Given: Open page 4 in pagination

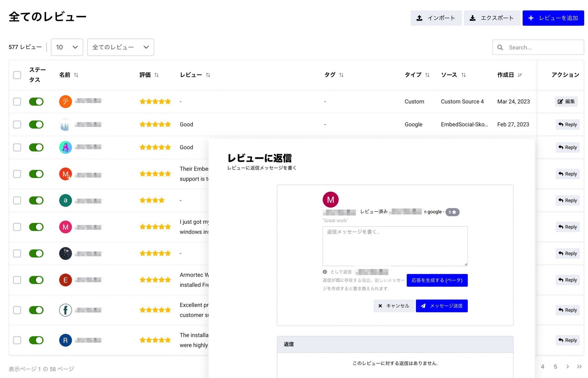Looking at the screenshot, I should coord(542,367).
